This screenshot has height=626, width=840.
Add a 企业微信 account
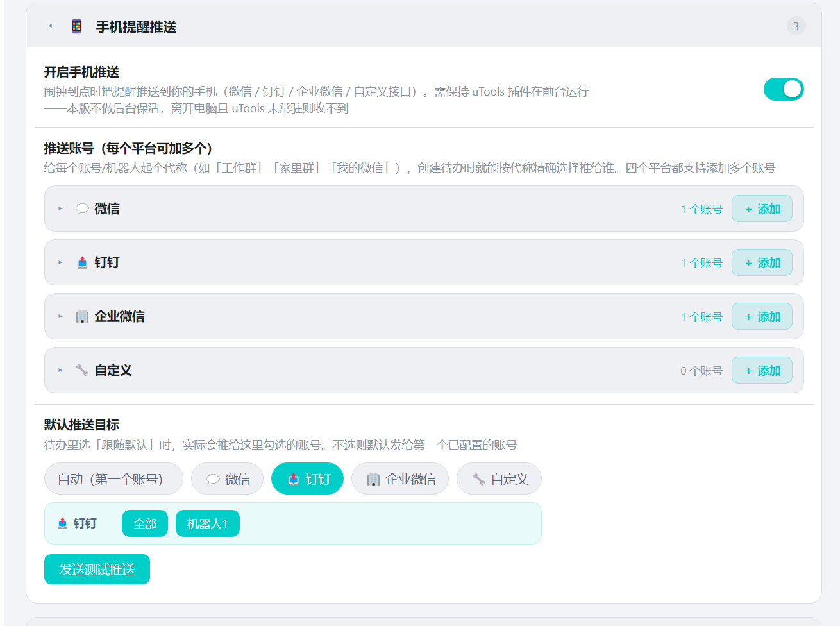762,316
